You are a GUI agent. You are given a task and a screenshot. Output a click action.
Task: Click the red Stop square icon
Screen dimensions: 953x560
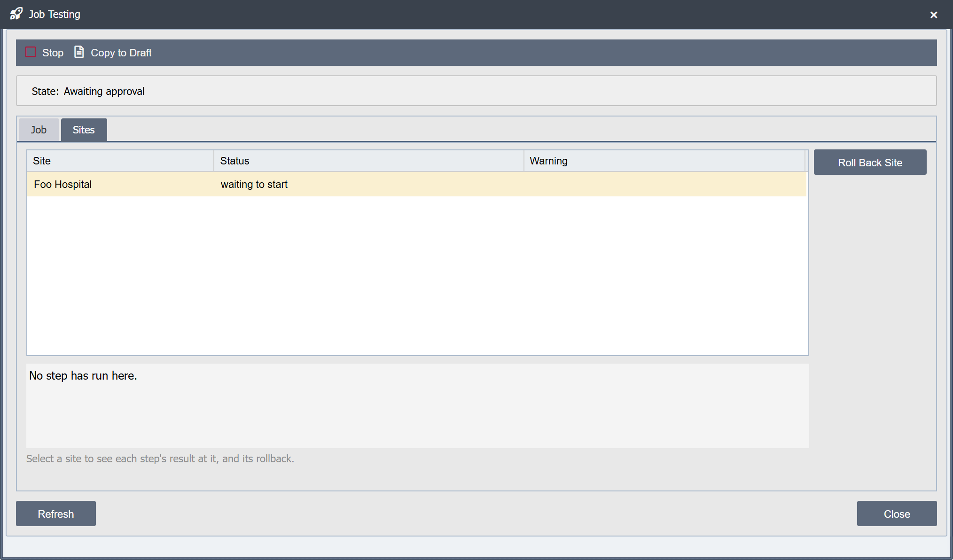(31, 52)
